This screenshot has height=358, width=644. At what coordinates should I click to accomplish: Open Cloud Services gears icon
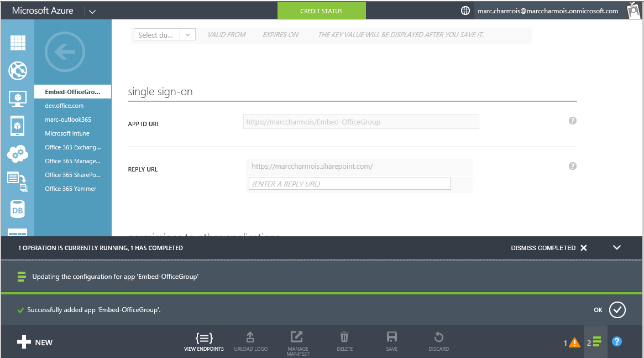(x=18, y=154)
